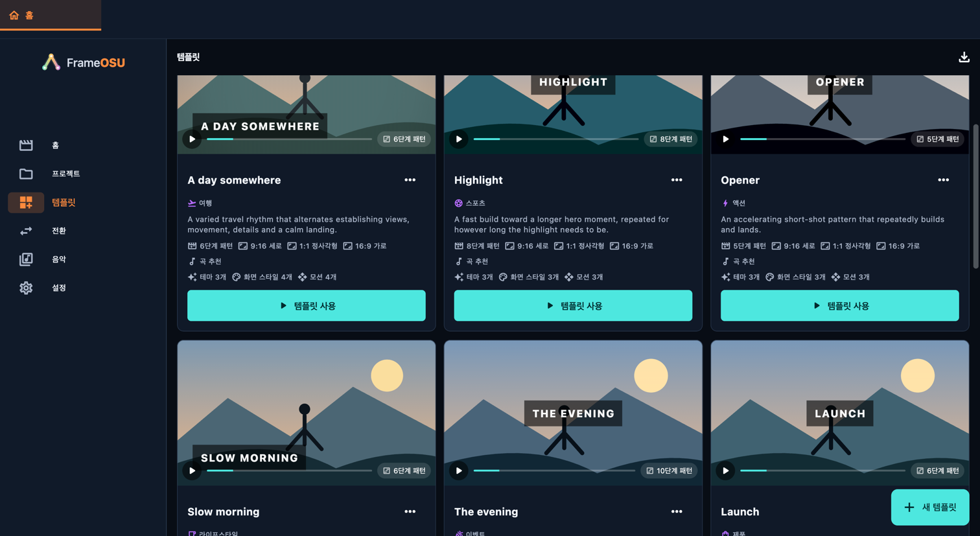The height and width of the screenshot is (536, 980).
Task: Click the 10단계 패턴 badge on The evening thumbnail
Action: 669,471
